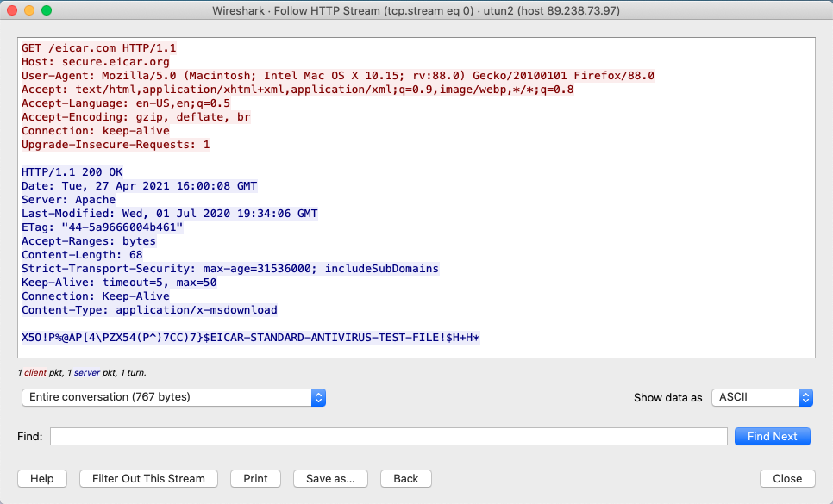Click Save as... to export the stream
Image resolution: width=833 pixels, height=504 pixels.
pyautogui.click(x=330, y=478)
